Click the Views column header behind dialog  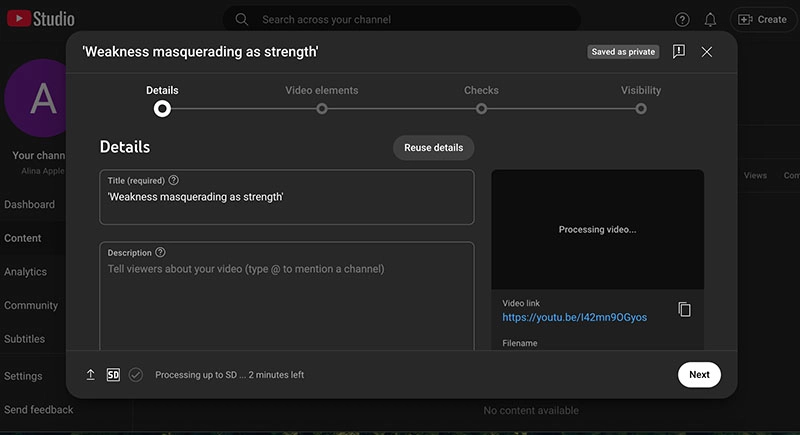point(755,175)
